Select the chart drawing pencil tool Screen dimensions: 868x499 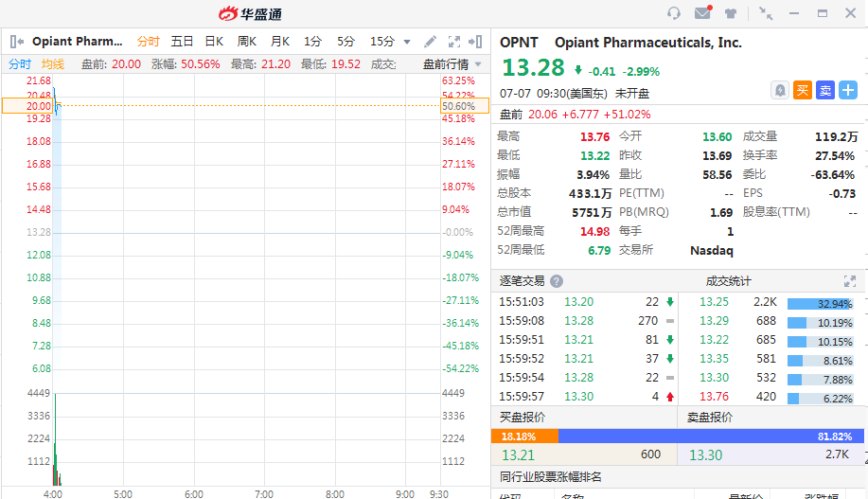point(430,42)
